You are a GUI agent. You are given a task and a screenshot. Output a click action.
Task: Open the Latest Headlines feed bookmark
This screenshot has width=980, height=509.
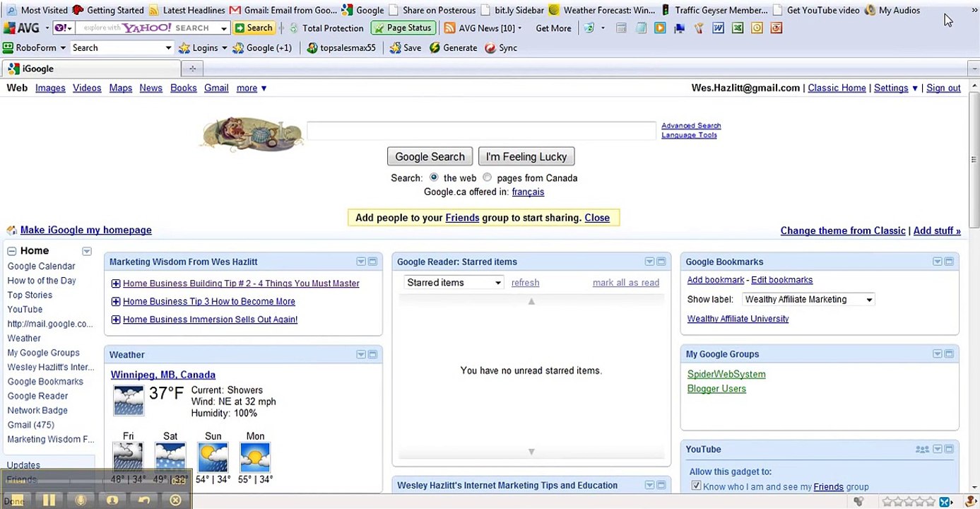(187, 10)
